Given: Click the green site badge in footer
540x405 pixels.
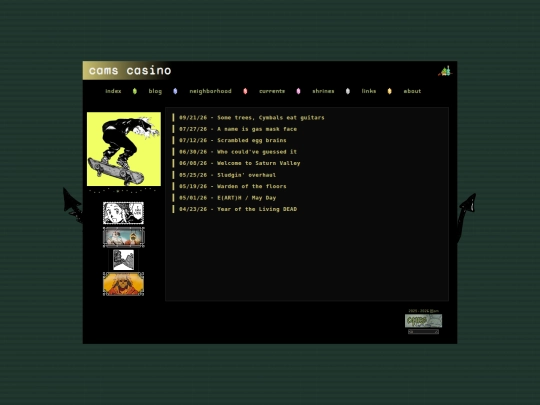Looking at the screenshot, I should point(423,321).
